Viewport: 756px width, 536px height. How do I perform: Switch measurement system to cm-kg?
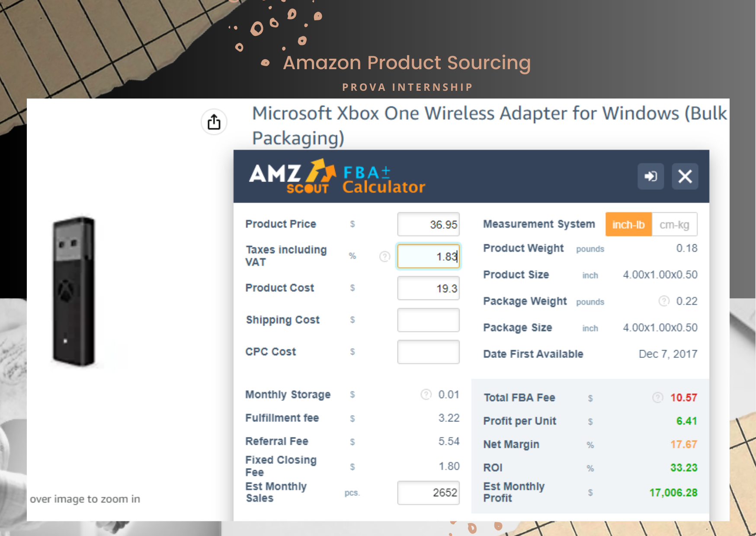tap(674, 224)
